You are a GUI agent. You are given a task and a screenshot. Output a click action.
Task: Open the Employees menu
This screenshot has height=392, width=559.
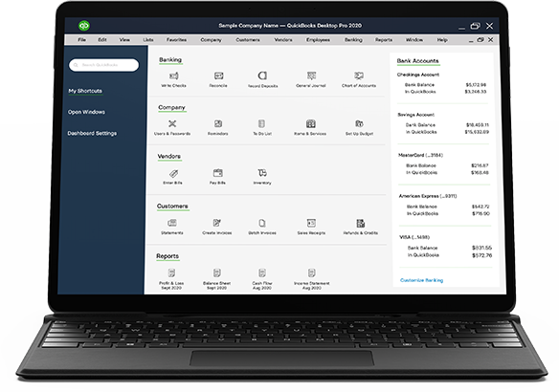pos(318,40)
